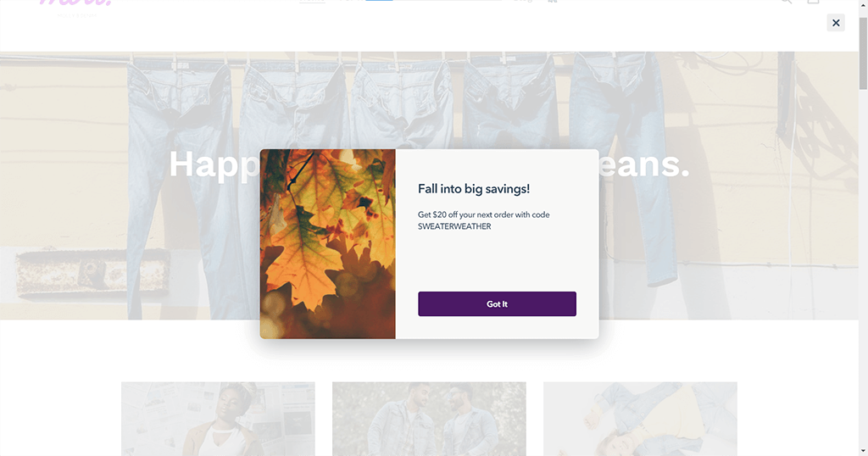Open the person lying in denim thumbnail
Image resolution: width=868 pixels, height=456 pixels.
click(640, 419)
